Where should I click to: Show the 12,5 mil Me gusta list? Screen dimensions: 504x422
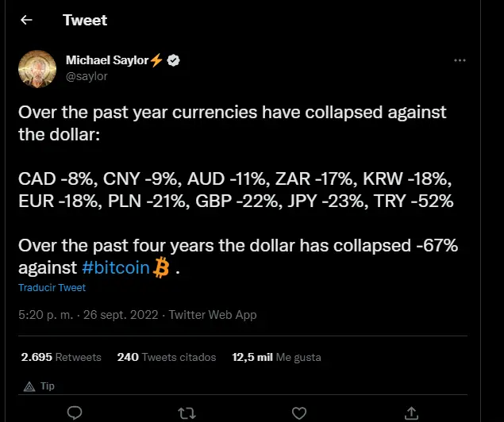tap(276, 357)
